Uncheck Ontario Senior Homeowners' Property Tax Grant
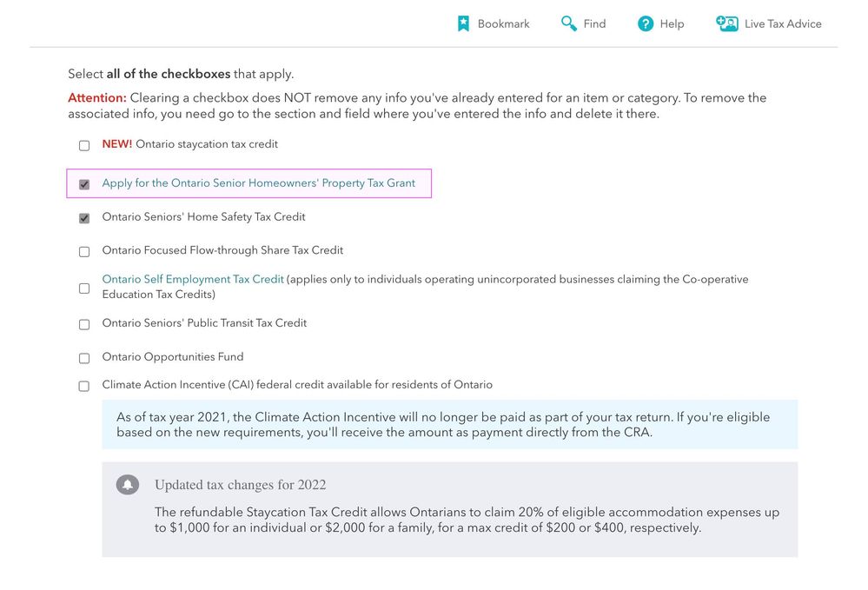Viewport: 868px width, 590px height. click(84, 184)
